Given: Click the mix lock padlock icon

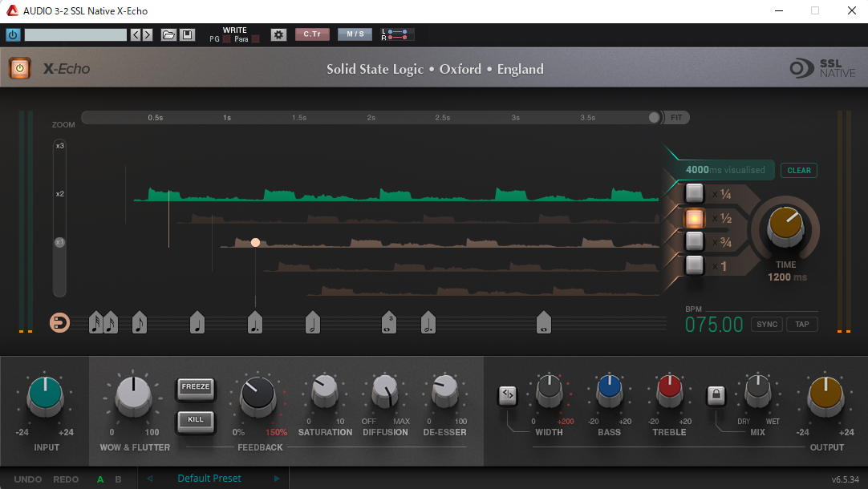Looking at the screenshot, I should pyautogui.click(x=716, y=394).
